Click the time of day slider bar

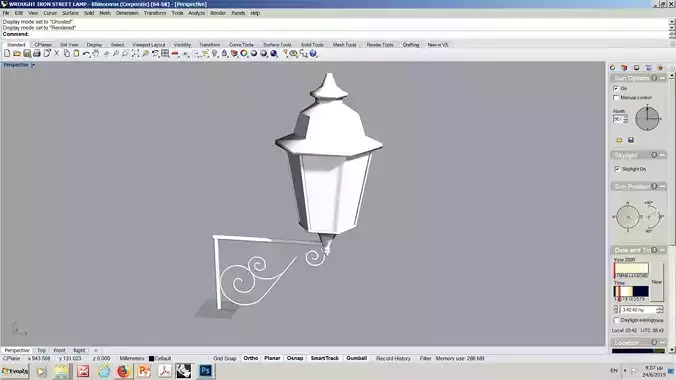point(631,292)
